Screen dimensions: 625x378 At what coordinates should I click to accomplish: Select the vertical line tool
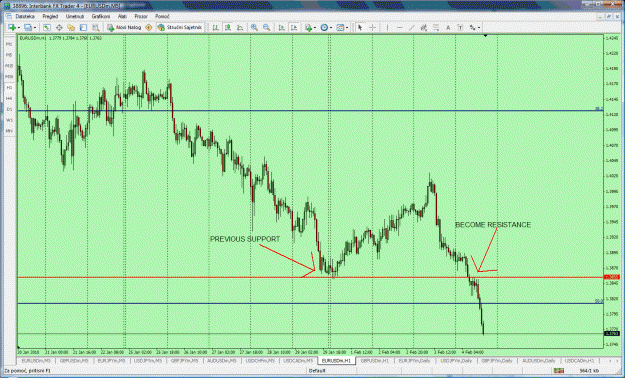point(387,28)
